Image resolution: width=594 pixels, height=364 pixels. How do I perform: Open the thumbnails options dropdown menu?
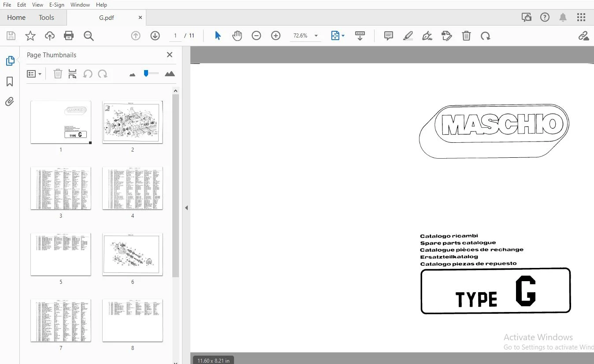click(34, 74)
